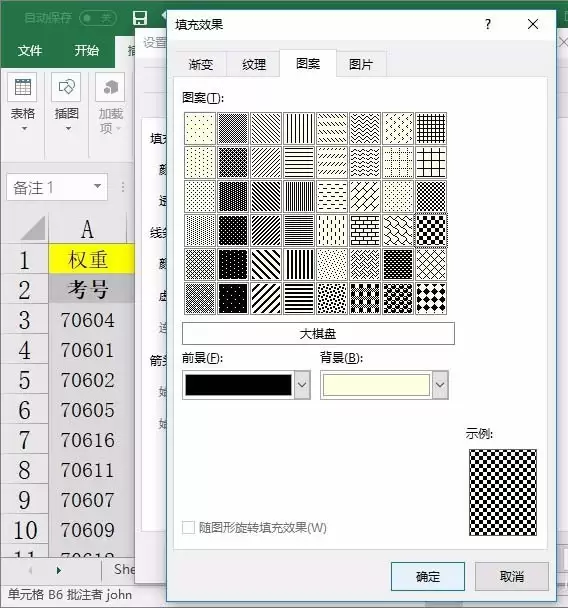Select the small grid pattern swatch
Screen dimensions: 568x608
click(431, 128)
